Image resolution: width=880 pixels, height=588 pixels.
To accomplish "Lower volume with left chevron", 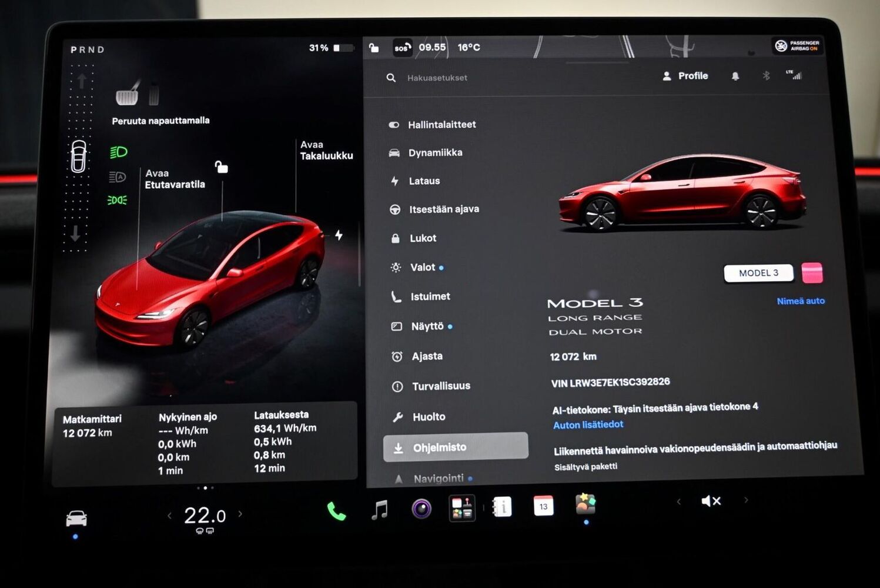I will pos(678,502).
